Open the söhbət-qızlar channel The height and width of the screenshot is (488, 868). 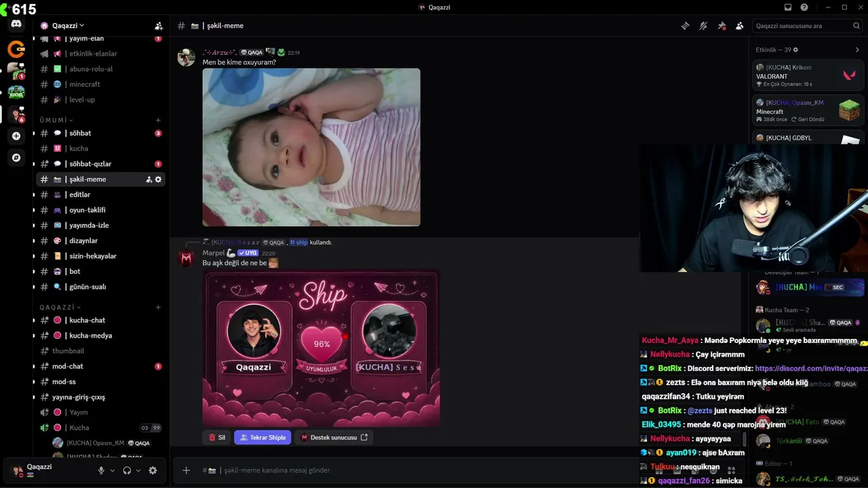point(100,164)
